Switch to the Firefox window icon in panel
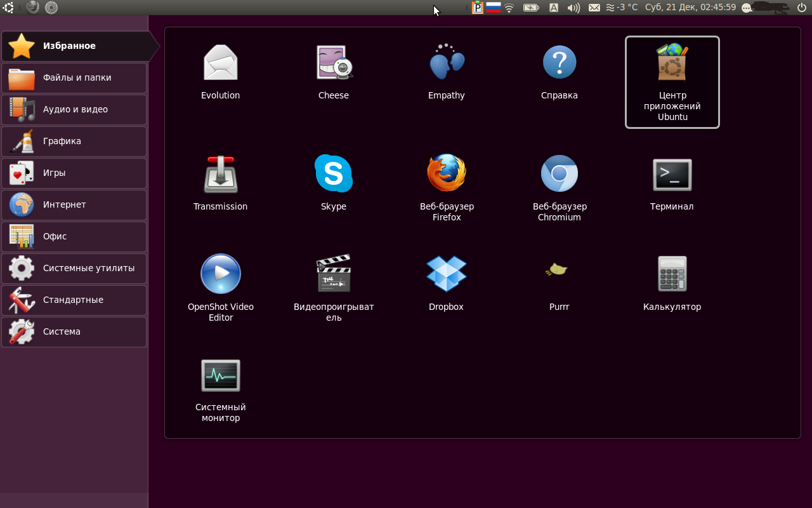 (x=32, y=7)
